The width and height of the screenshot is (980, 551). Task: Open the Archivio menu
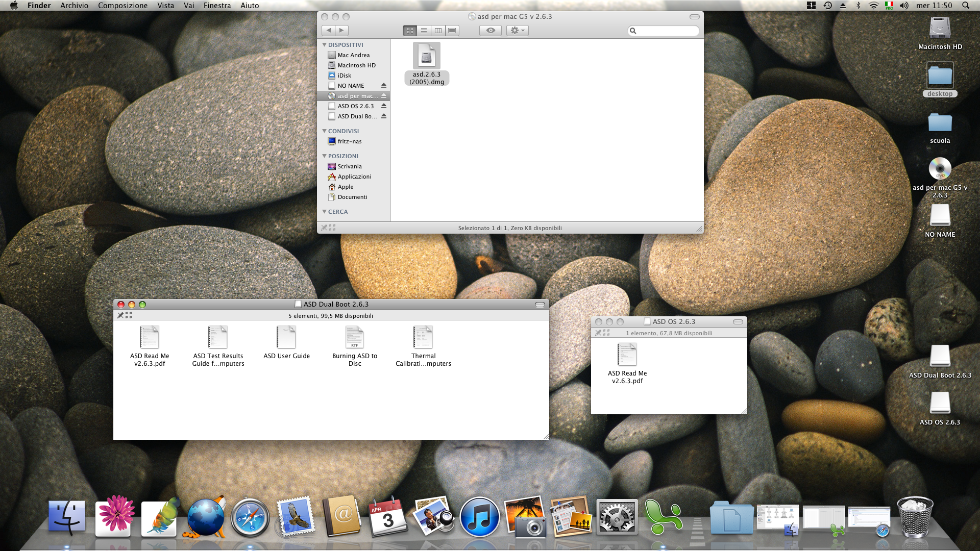point(74,6)
